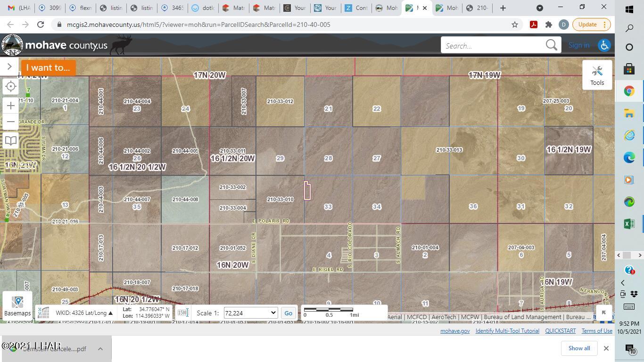Click the 1:500 scale input icon

point(183,313)
